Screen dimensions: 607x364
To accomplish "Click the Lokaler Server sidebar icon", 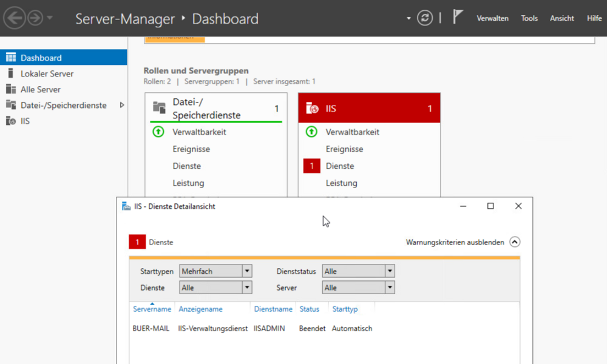I will [10, 73].
